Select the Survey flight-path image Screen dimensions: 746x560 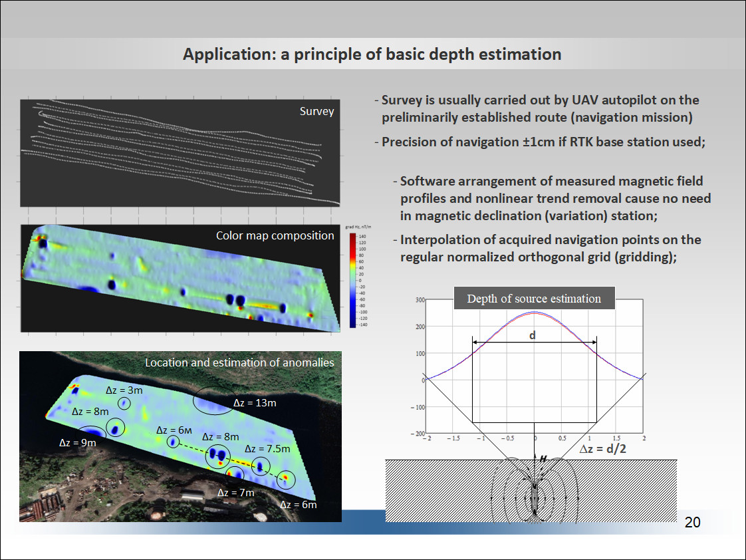tap(180, 153)
